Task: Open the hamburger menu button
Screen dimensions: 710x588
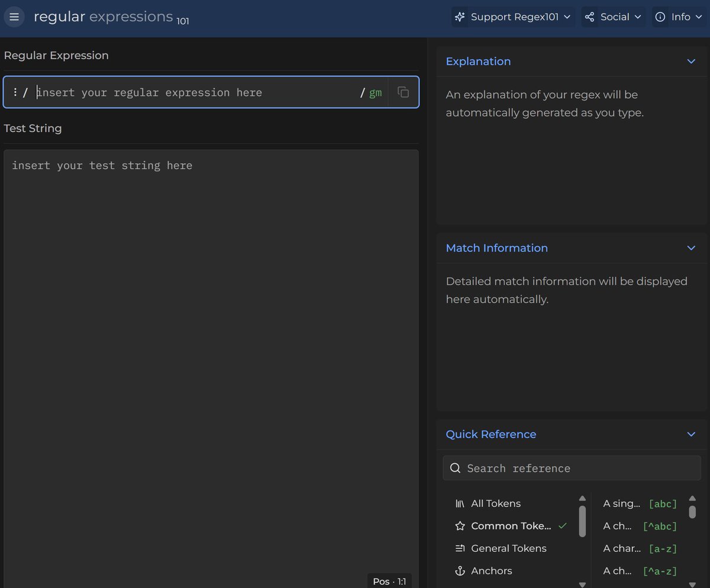Action: pyautogui.click(x=14, y=17)
